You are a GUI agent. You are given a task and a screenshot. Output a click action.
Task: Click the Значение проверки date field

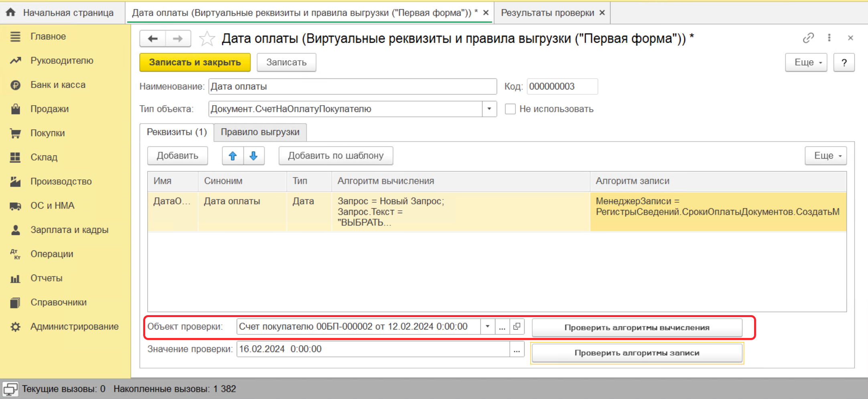373,349
